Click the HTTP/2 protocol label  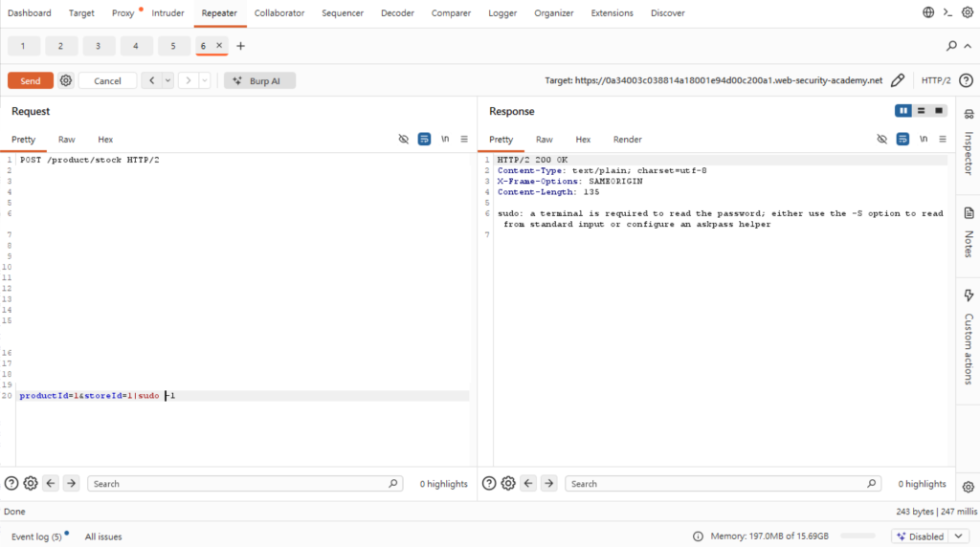(x=936, y=80)
